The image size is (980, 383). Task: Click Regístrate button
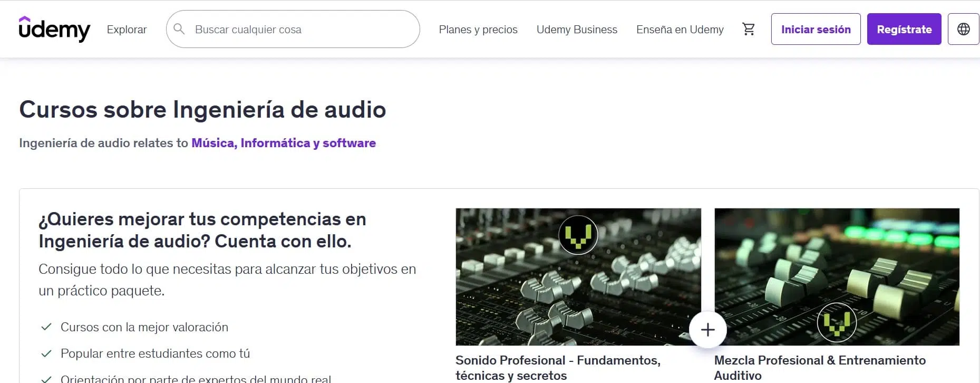[x=904, y=29]
